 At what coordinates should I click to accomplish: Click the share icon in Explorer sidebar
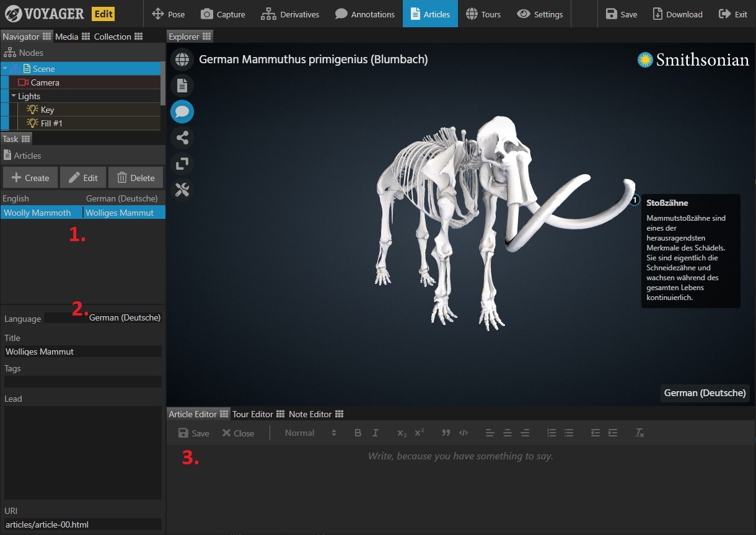pyautogui.click(x=182, y=138)
